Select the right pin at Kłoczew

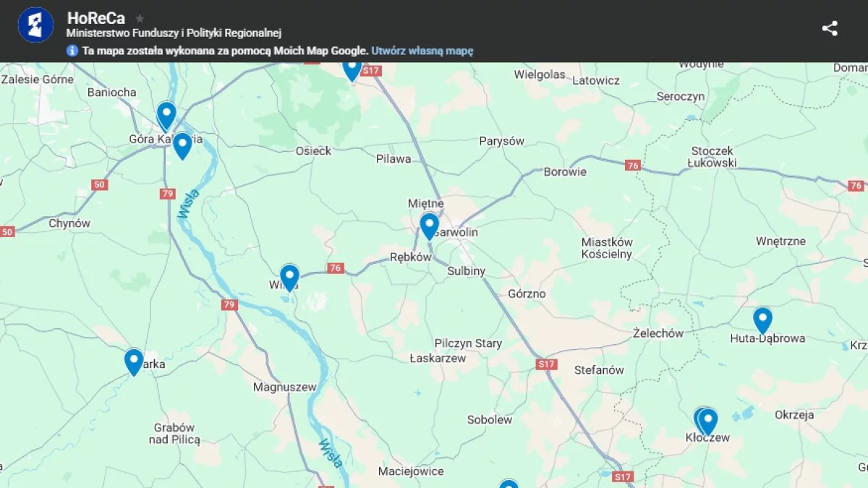(x=709, y=420)
